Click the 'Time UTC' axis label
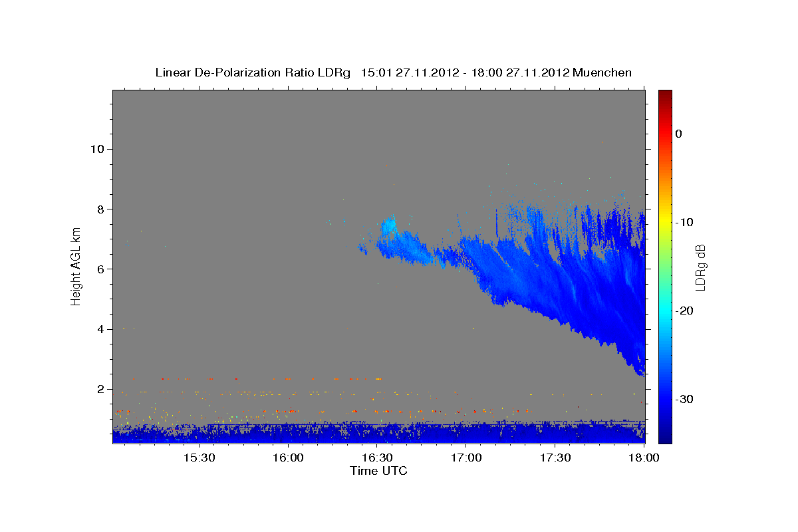 [378, 471]
